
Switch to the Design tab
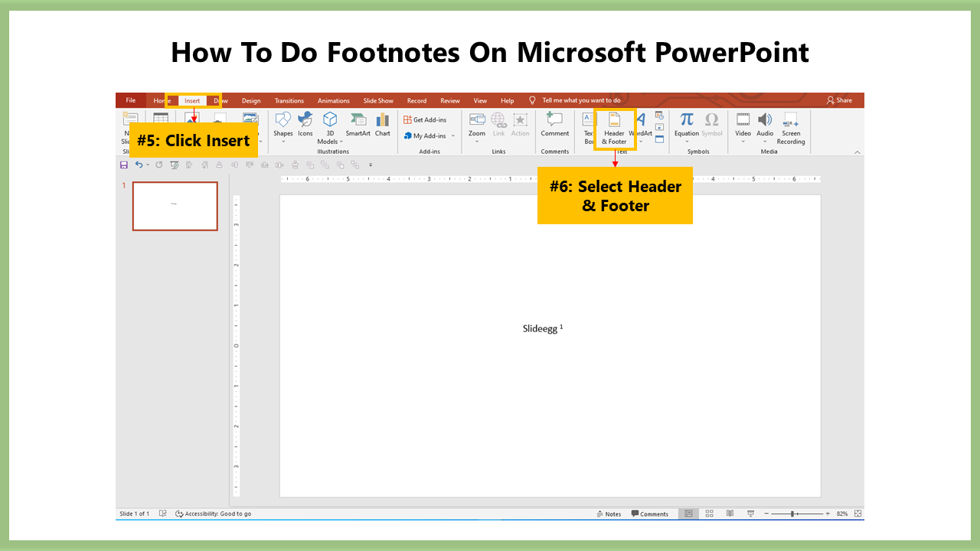pos(251,101)
